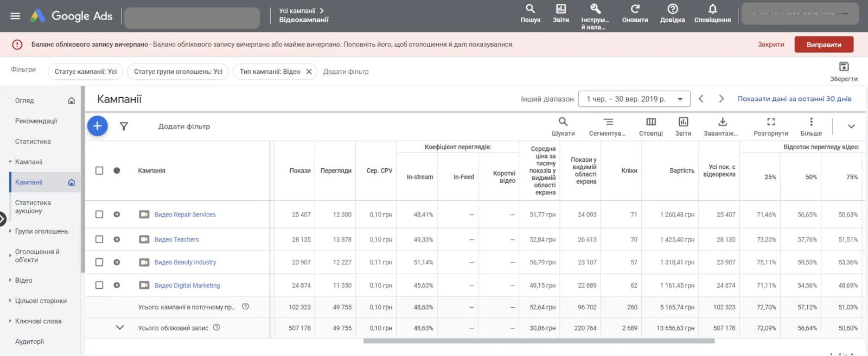Screen dimensions: 868x356
Task: Click the red Виправити button
Action: (824, 44)
